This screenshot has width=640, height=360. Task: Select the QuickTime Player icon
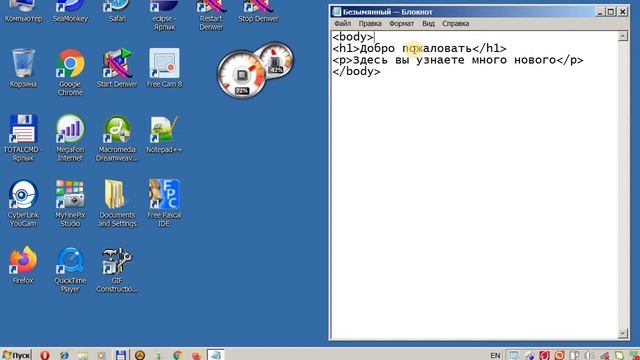70,269
